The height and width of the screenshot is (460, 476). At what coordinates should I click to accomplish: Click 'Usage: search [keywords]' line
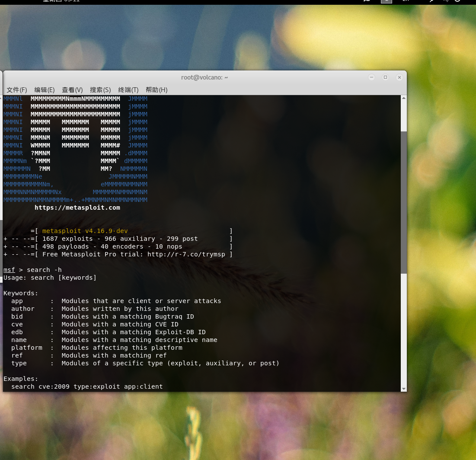tap(50, 278)
